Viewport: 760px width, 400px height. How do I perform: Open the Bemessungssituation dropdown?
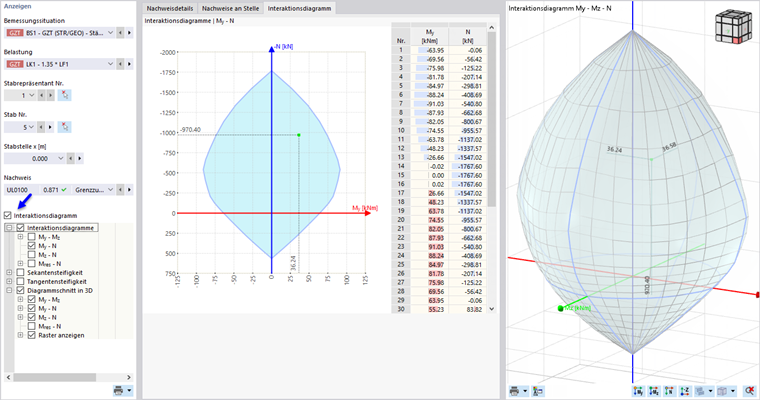[111, 33]
